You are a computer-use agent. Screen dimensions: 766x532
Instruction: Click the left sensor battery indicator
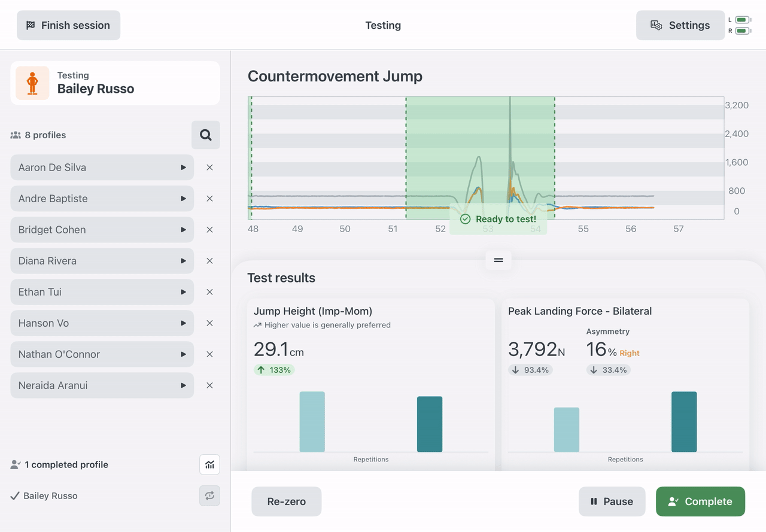pyautogui.click(x=743, y=20)
